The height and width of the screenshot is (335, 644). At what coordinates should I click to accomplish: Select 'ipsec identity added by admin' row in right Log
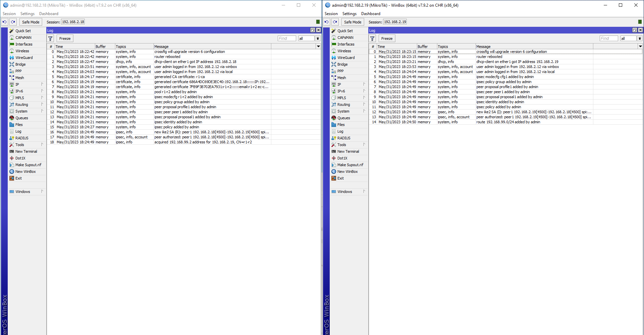tap(505, 102)
